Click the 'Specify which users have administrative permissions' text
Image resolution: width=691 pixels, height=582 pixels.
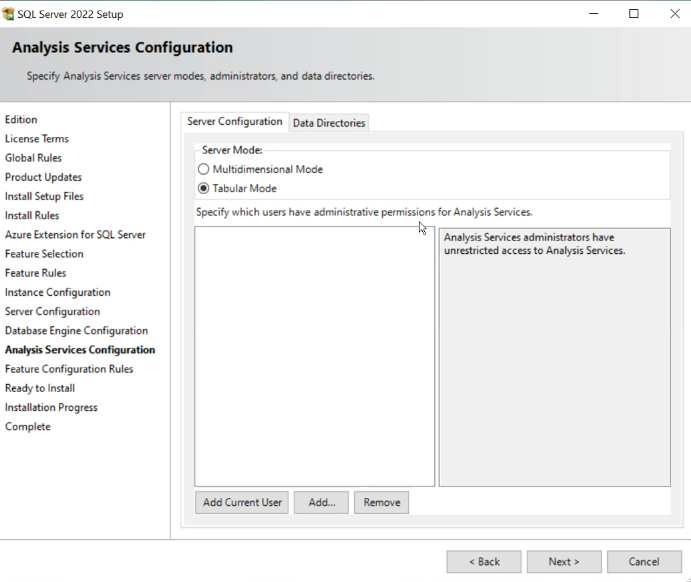pyautogui.click(x=364, y=212)
